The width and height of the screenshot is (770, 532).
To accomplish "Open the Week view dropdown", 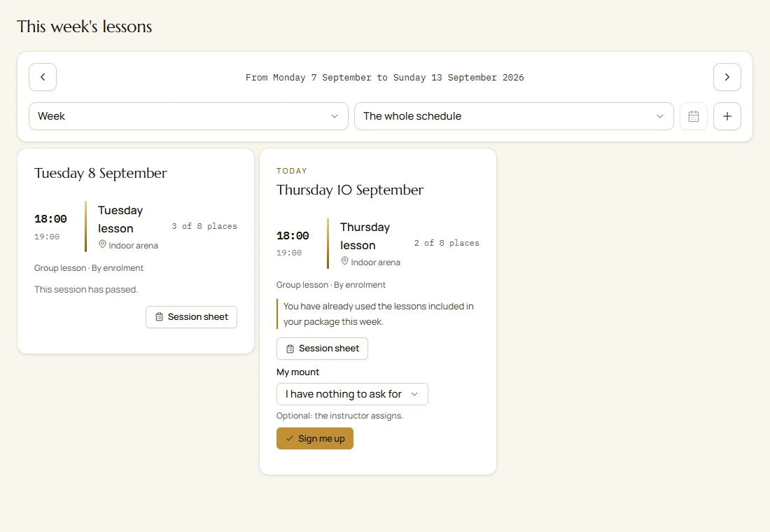I will click(x=188, y=116).
